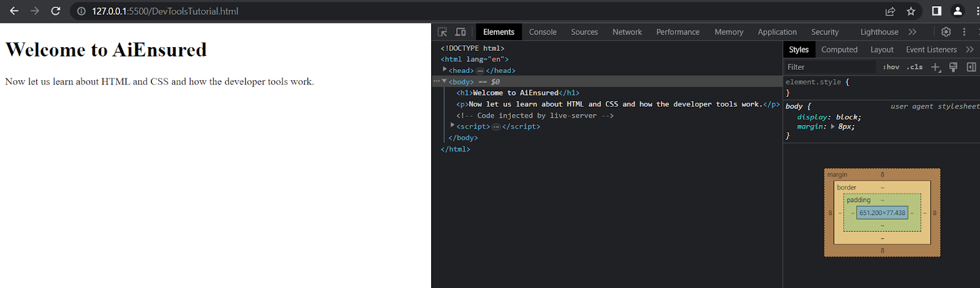View site information icon in the address bar
980x288 pixels.
point(81,11)
